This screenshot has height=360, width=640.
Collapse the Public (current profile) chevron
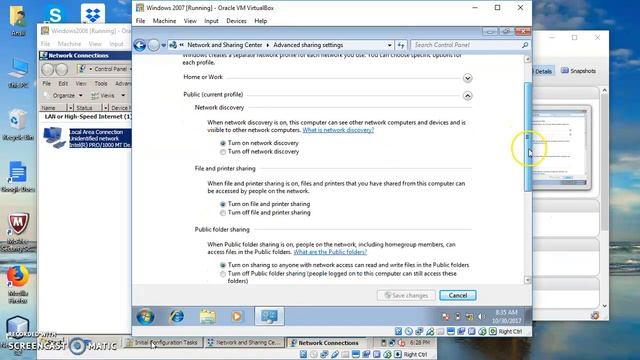[x=467, y=96]
